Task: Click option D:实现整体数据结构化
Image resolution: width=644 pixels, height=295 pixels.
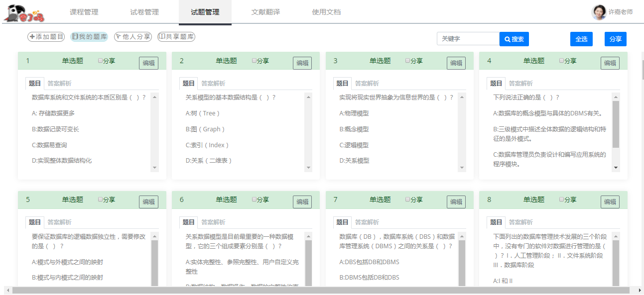Action: (x=62, y=161)
